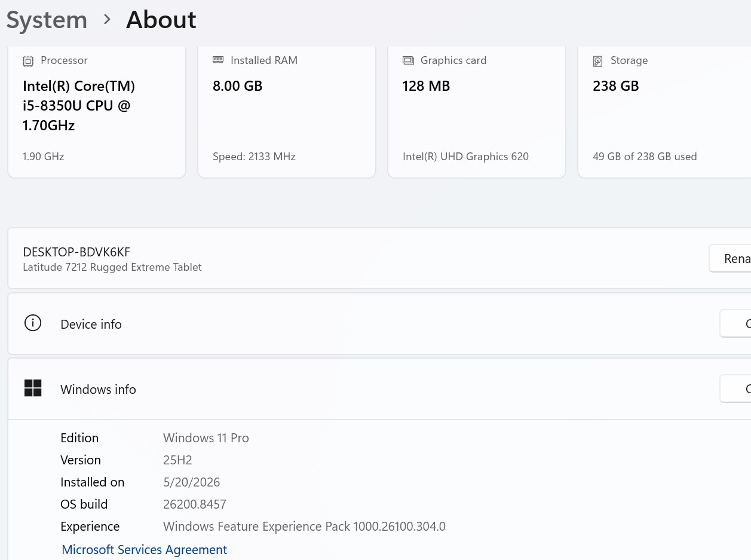Go back to System breadcrumb

(47, 20)
